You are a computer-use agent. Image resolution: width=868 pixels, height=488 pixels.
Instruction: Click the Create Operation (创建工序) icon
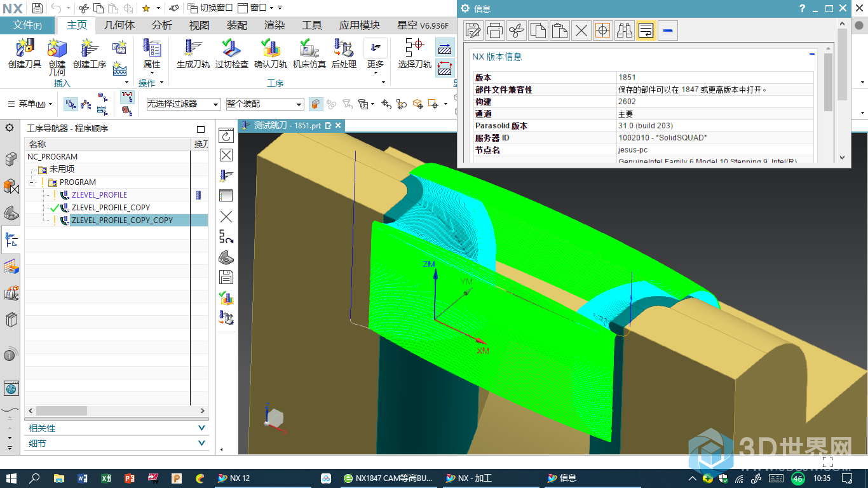(x=90, y=53)
